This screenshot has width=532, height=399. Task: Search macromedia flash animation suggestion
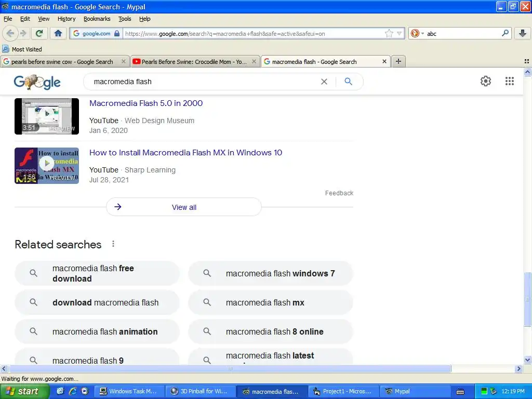coord(97,331)
